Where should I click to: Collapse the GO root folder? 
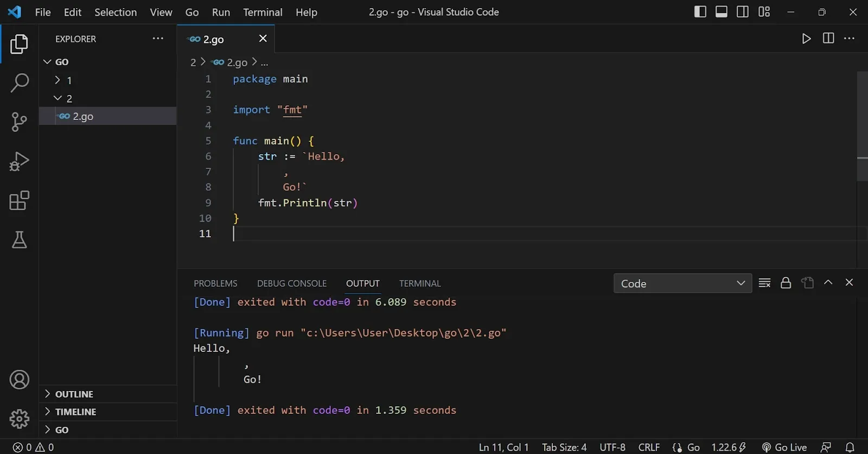pyautogui.click(x=107, y=62)
